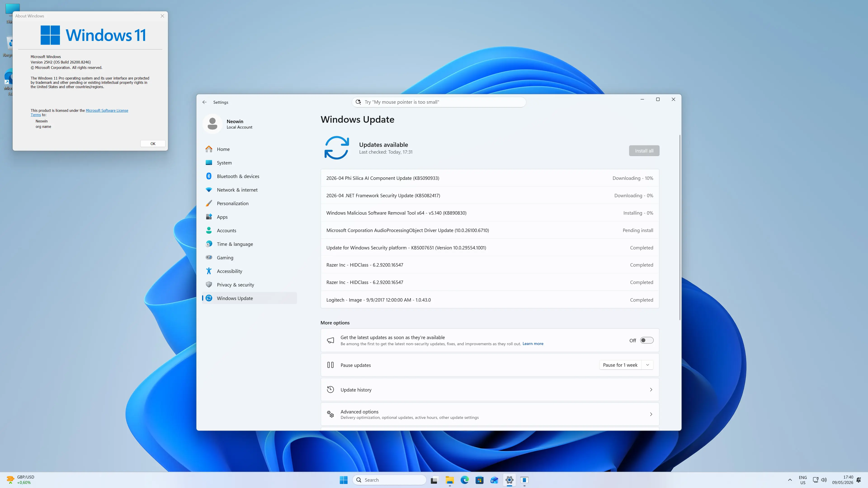Click the Logitech Image update row
Viewport: 868px width, 488px height.
click(x=490, y=300)
